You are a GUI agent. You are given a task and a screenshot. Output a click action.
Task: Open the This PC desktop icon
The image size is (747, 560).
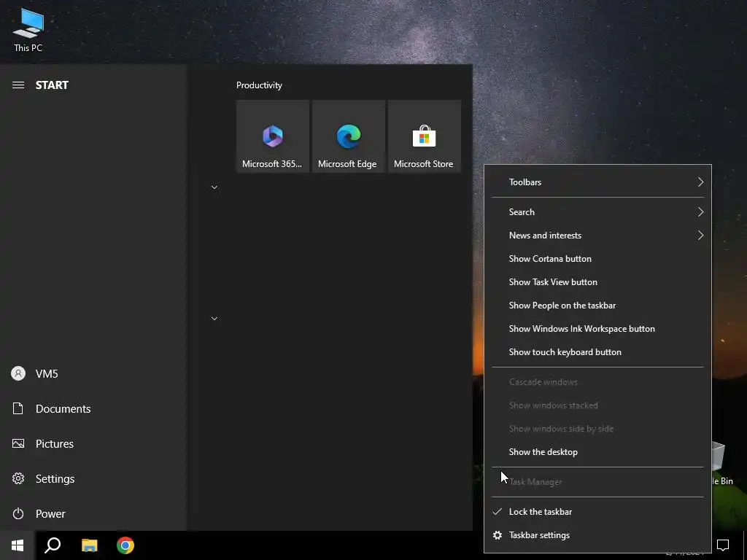(28, 29)
